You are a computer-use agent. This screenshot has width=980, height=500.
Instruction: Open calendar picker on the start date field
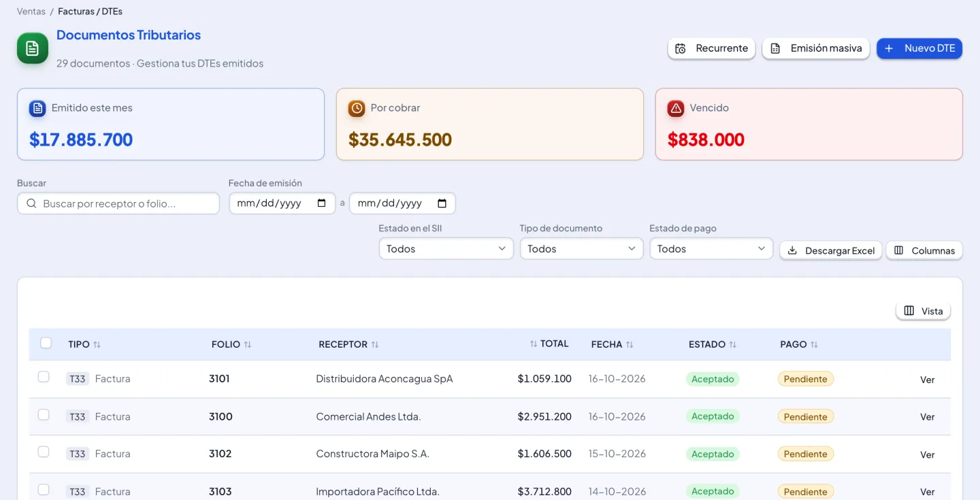click(x=322, y=203)
